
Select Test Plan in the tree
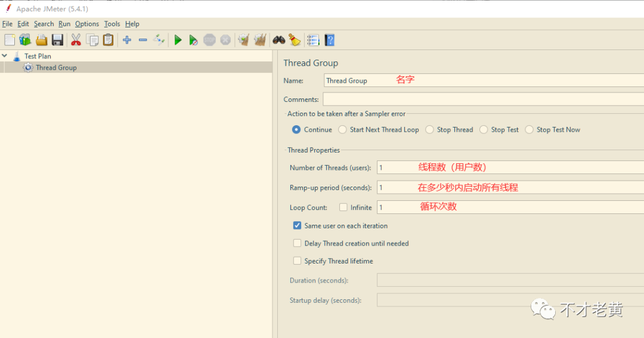point(38,56)
